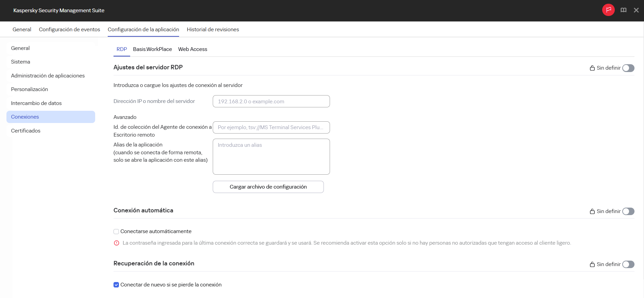Screen dimensions: 644x298
Task: Open the General top tab
Action: (x=22, y=30)
